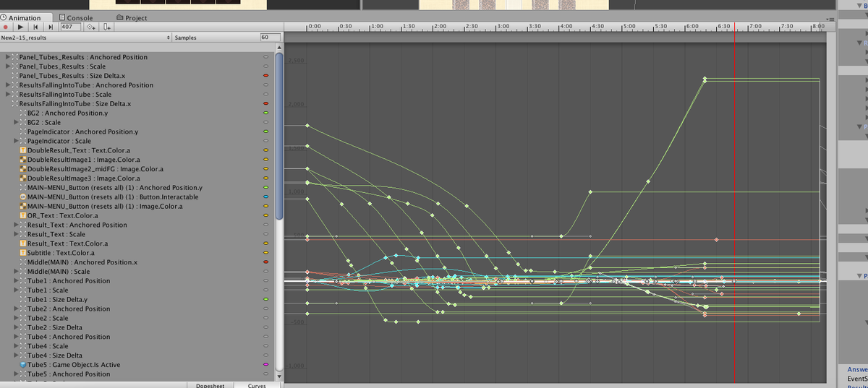Click red curve color oval for Panel_Tubes_Results Size Delta.x
Viewport: 868px width, 388px height.
point(266,76)
